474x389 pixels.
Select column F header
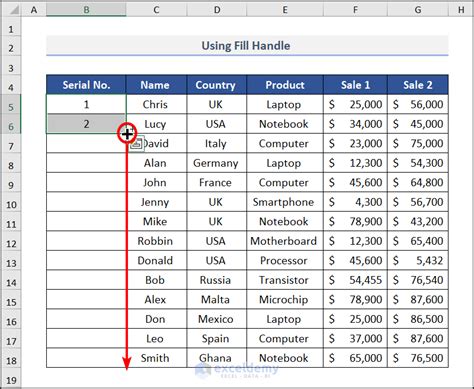click(x=355, y=10)
